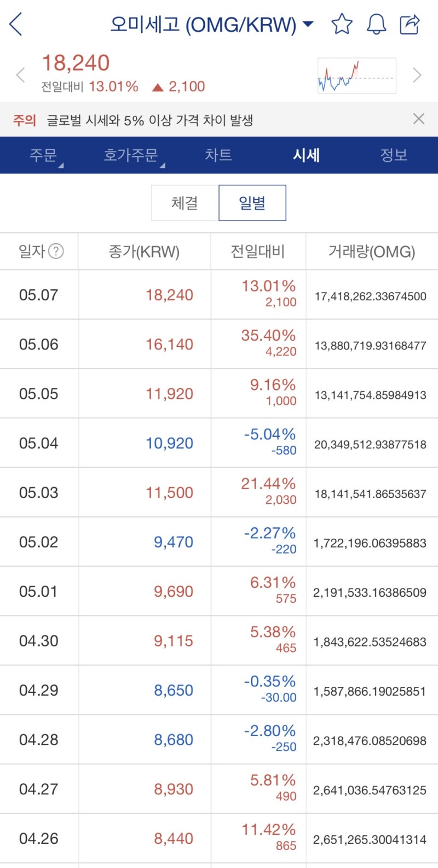Tap the back arrow icon

(x=16, y=25)
